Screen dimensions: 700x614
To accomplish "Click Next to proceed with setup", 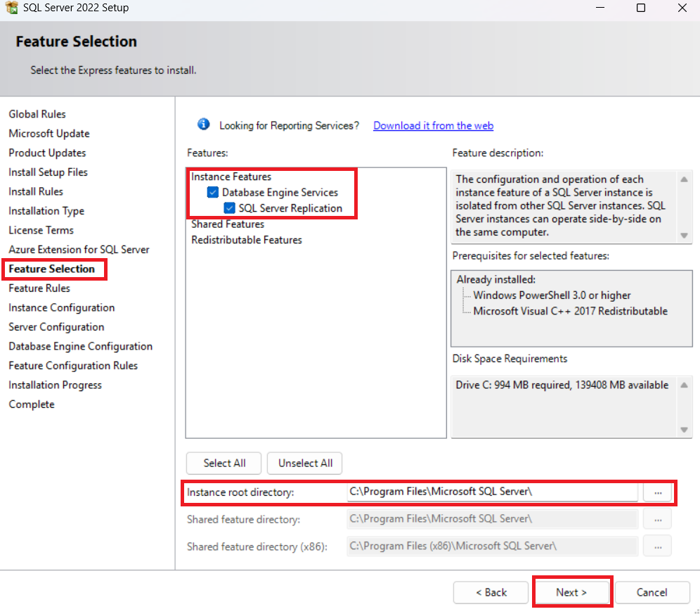I will pyautogui.click(x=572, y=592).
